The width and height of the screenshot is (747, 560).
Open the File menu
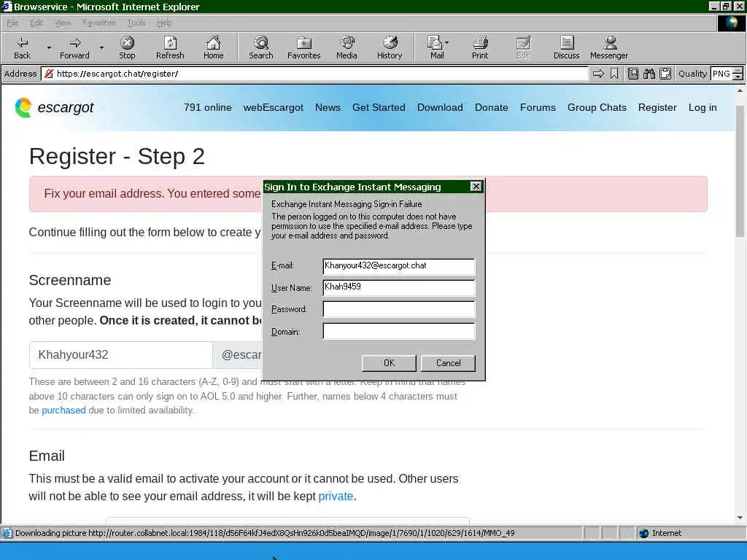[x=12, y=23]
